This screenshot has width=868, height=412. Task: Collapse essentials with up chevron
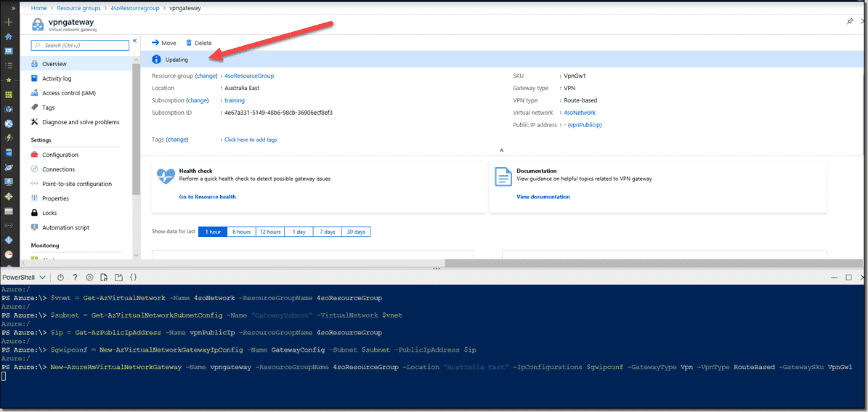click(501, 150)
